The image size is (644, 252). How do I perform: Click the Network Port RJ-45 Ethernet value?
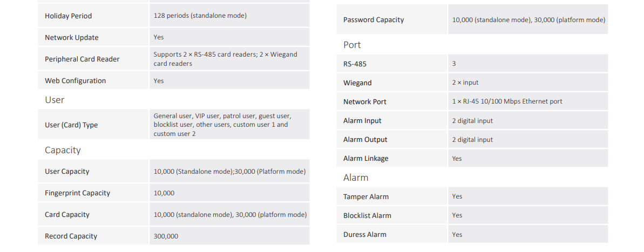point(507,101)
